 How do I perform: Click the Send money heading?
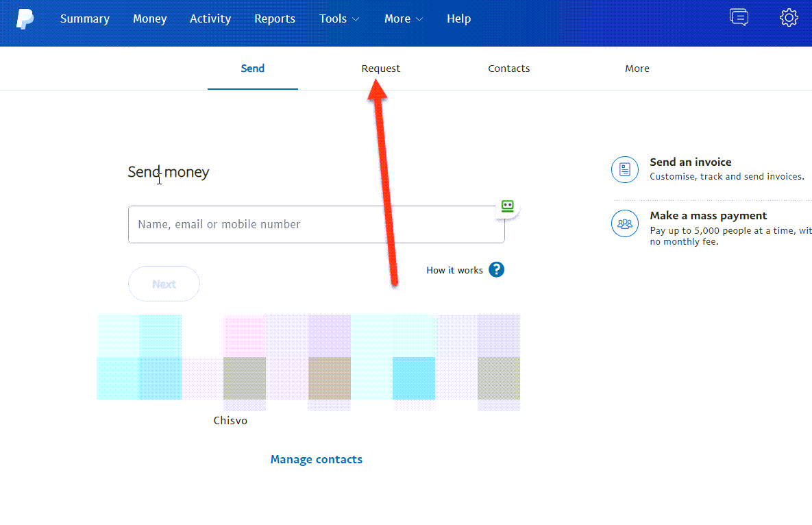[169, 172]
